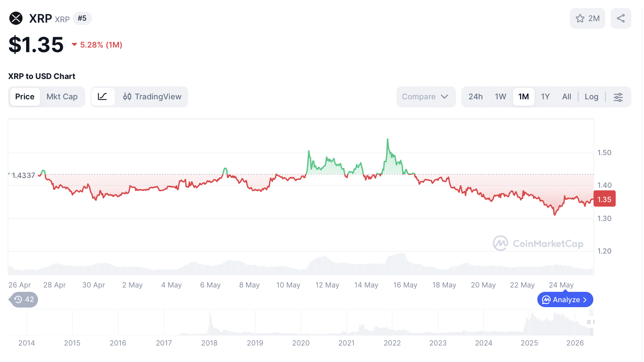Click the 10 May date label
Image resolution: width=644 pixels, height=362 pixels.
click(x=288, y=285)
